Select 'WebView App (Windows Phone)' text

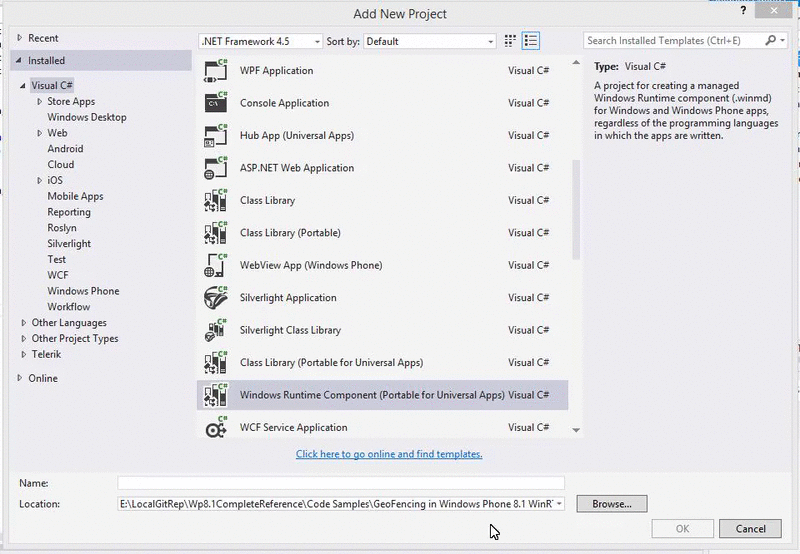click(x=311, y=265)
